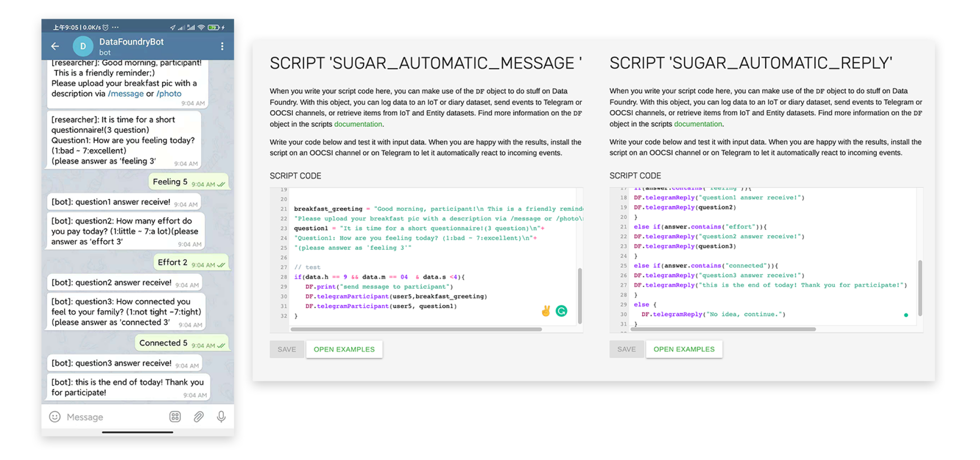Tap the microphone voice message icon

pyautogui.click(x=221, y=417)
